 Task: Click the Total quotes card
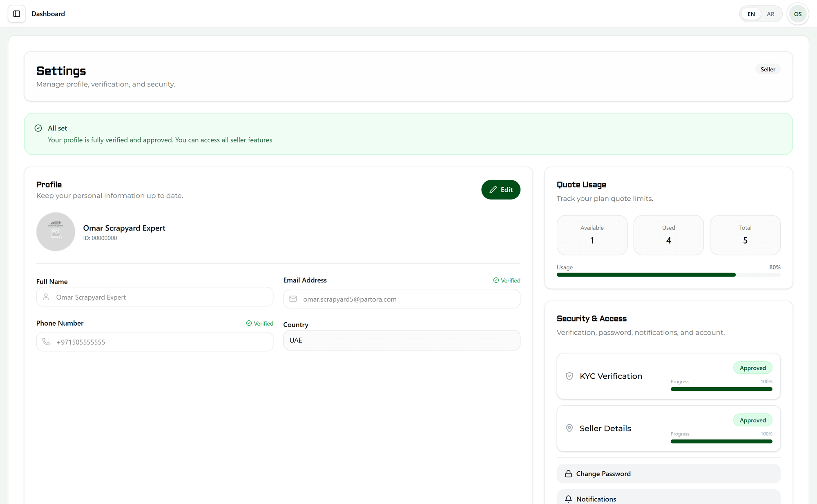point(745,235)
